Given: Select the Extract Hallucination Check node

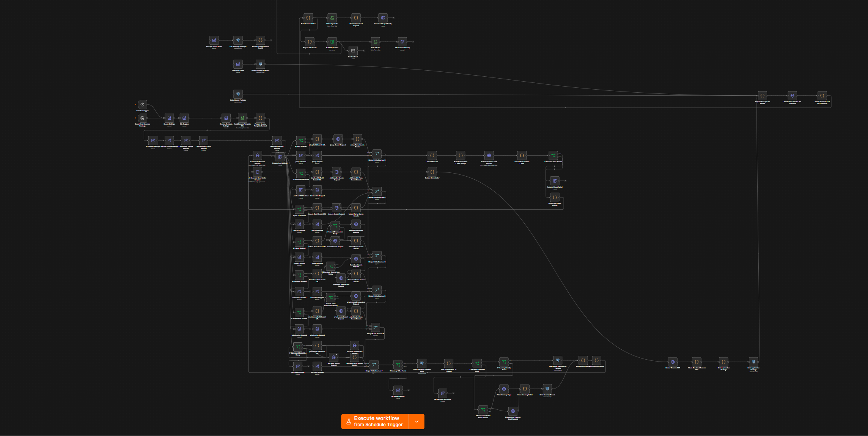Looking at the screenshot, I should point(522,155).
